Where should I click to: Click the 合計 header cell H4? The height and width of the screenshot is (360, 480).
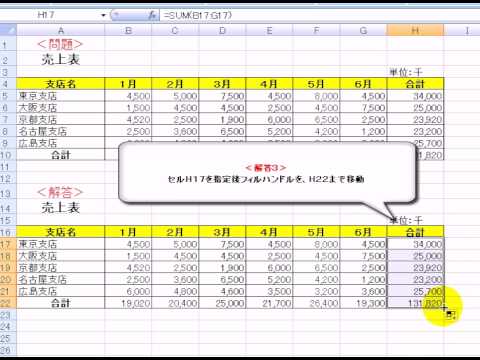pyautogui.click(x=415, y=84)
